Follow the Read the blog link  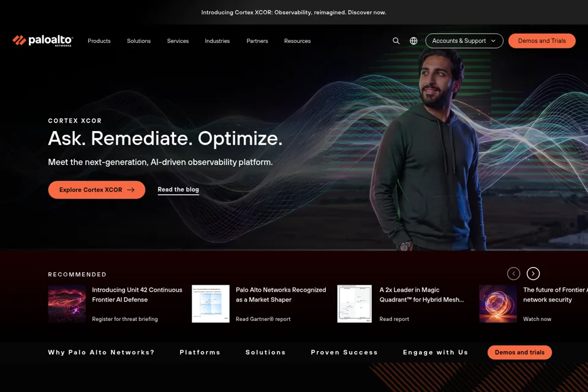pos(178,190)
